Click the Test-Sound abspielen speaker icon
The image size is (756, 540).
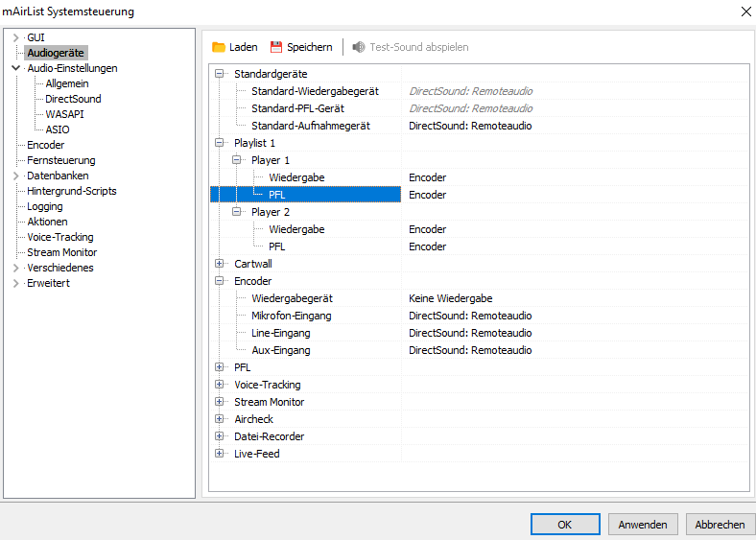[x=359, y=47]
